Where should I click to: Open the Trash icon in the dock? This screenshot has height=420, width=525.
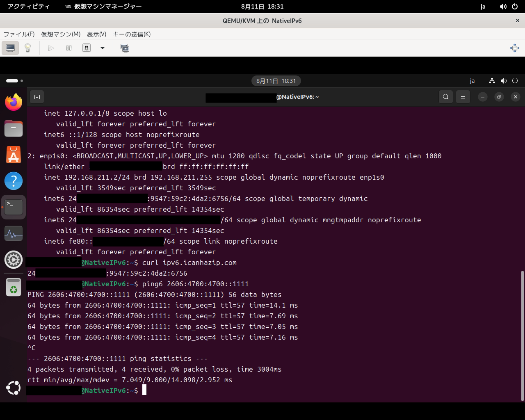14,287
